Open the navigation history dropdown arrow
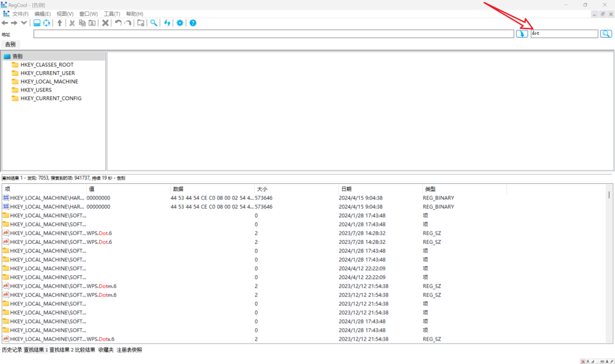 (x=24, y=23)
